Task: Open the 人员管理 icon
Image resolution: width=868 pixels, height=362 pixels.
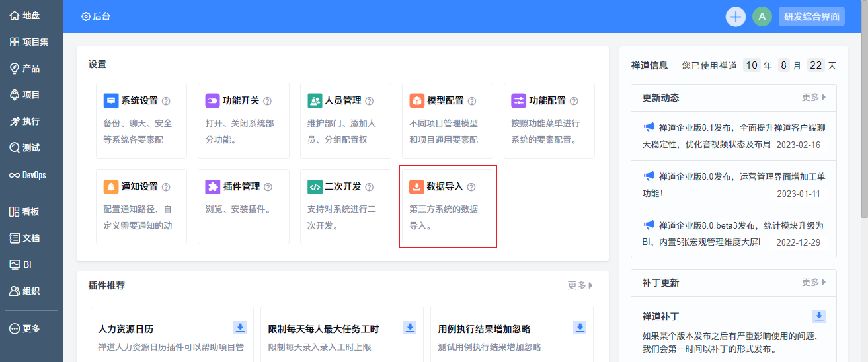Action: tap(315, 101)
